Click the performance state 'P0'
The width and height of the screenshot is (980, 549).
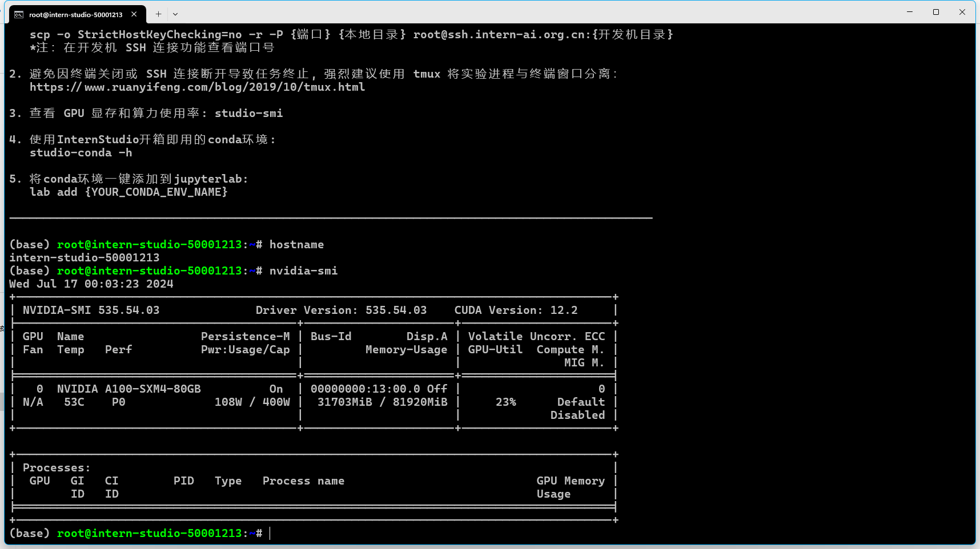tap(119, 402)
